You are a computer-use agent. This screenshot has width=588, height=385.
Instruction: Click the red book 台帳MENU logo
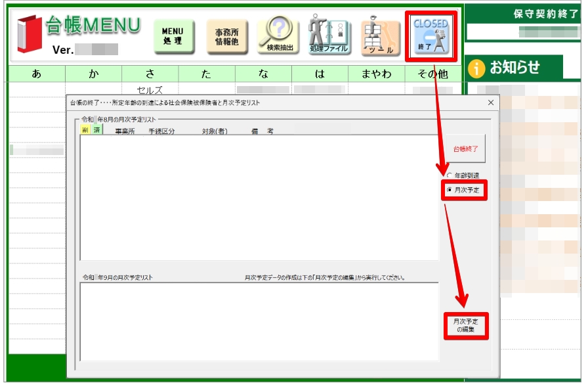coord(30,34)
